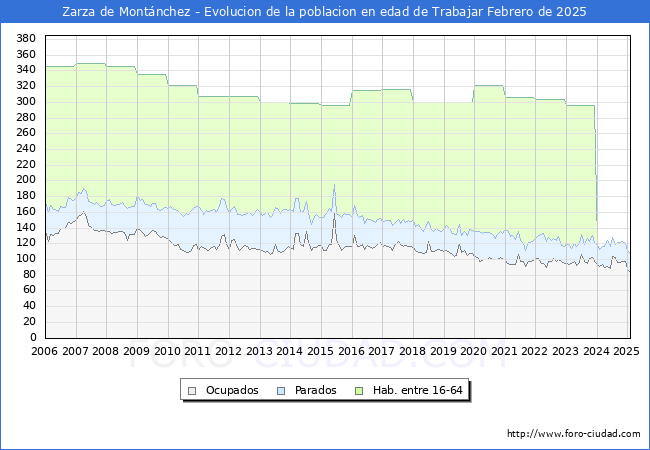Open the foro-ciudad.com URL text
Image resolution: width=650 pixels, height=450 pixels.
tap(574, 434)
